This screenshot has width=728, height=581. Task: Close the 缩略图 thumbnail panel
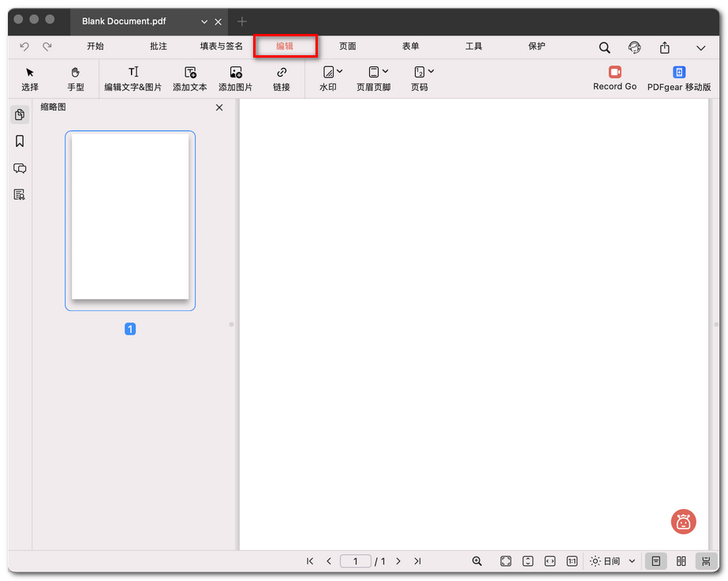(219, 107)
